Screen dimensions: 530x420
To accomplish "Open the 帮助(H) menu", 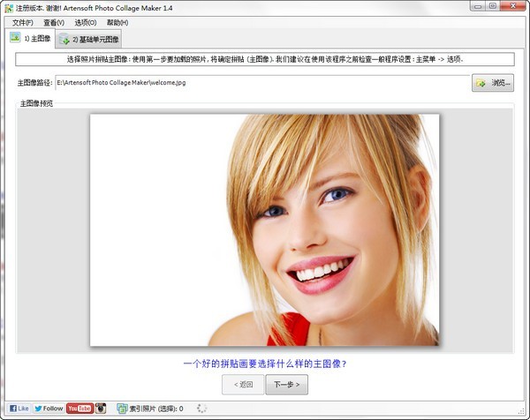I will tap(117, 23).
